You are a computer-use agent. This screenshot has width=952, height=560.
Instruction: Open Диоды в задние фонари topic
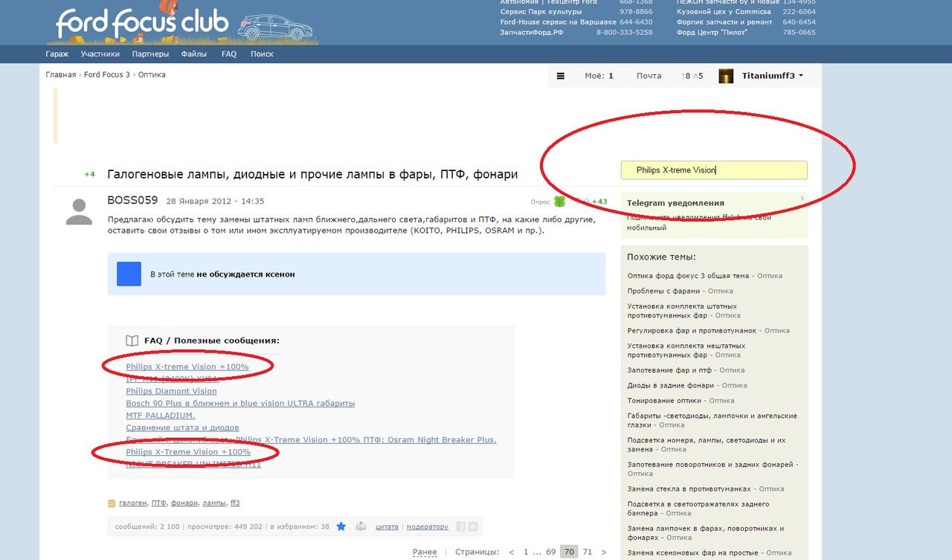[x=672, y=385]
